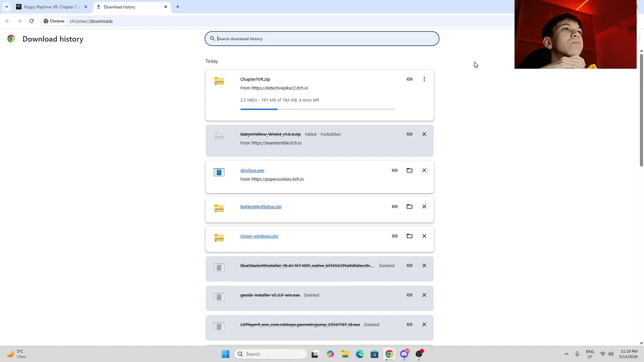Open a new browser tab
This screenshot has width=644, height=362.
click(178, 7)
